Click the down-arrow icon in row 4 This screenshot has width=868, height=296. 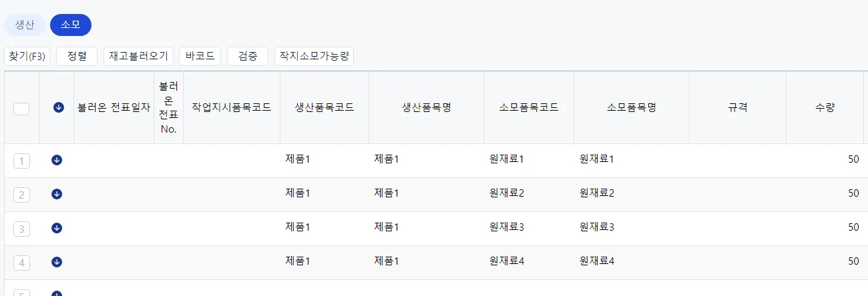[x=57, y=262]
